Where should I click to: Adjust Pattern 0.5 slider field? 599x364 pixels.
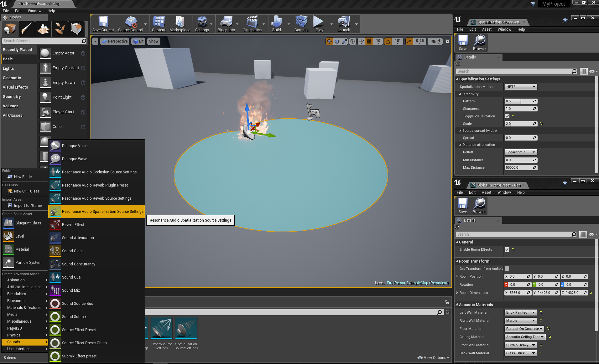coord(521,101)
